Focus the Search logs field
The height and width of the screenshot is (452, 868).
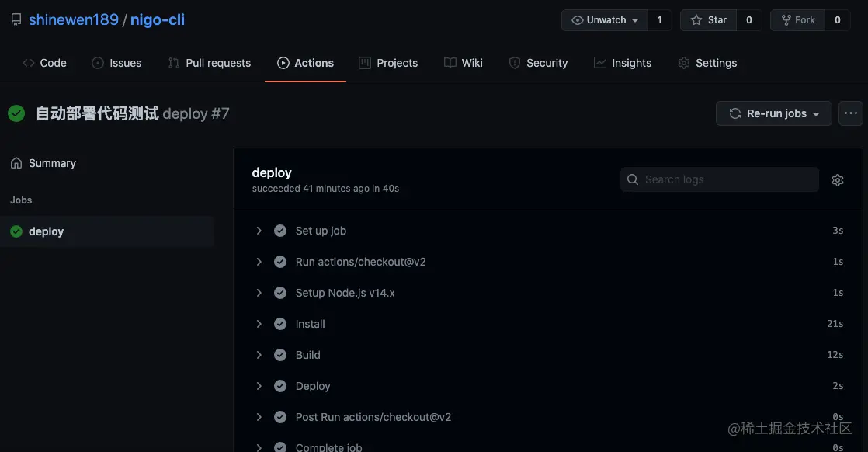click(720, 179)
